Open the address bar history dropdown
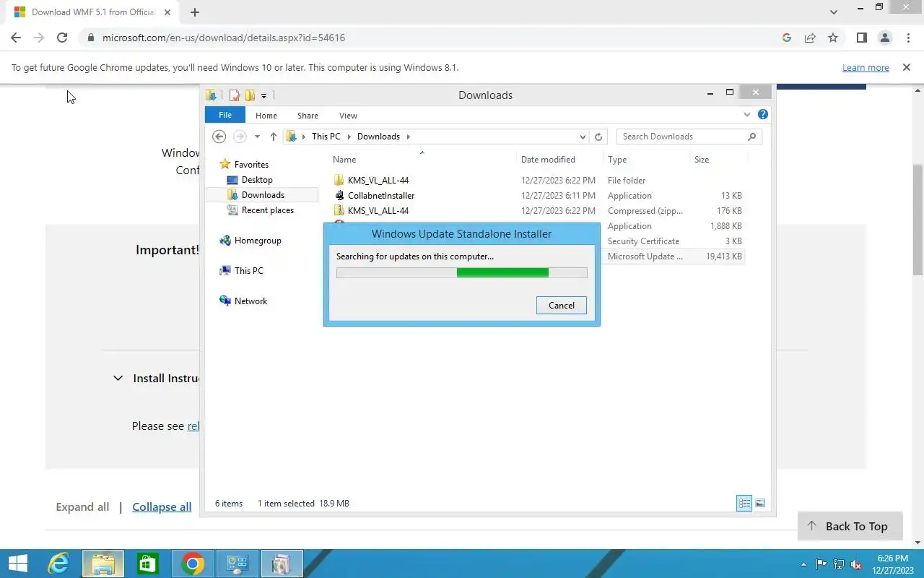The height and width of the screenshot is (578, 924). [583, 137]
